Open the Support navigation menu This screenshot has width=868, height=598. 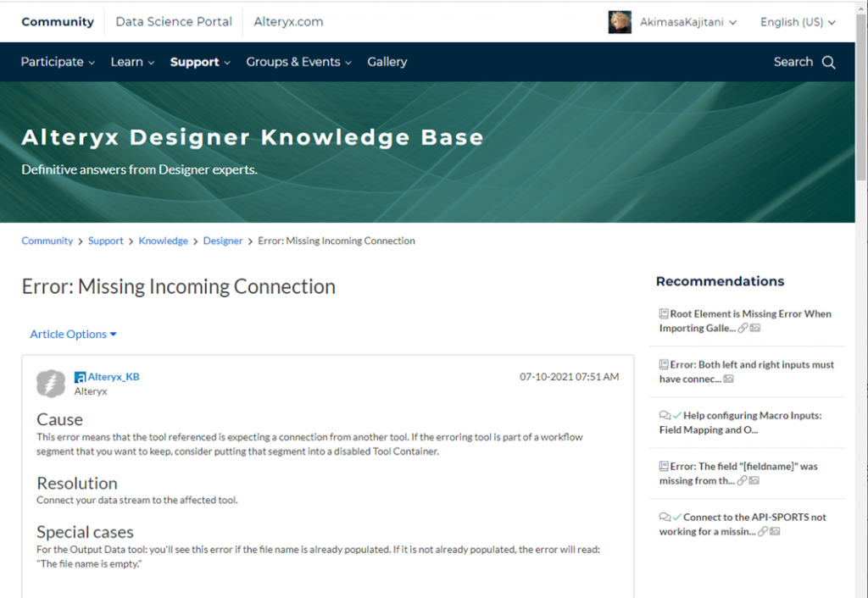click(200, 62)
